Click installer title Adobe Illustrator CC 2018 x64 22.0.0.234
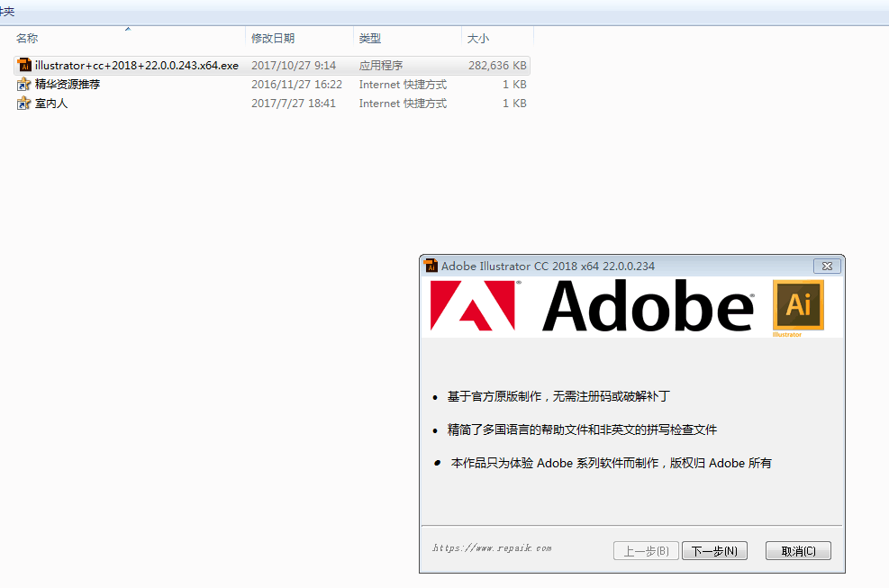Viewport: 889px width, 588px height. tap(548, 266)
